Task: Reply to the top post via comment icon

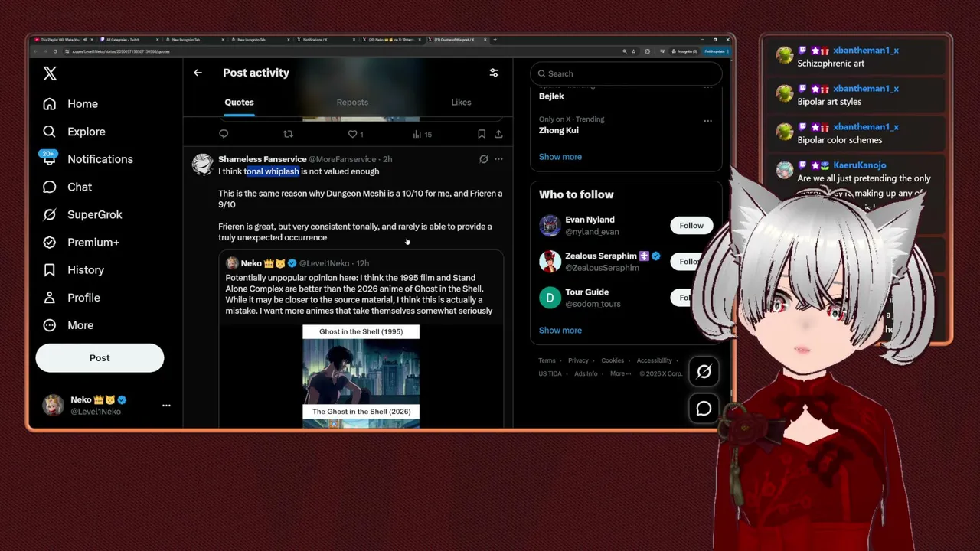Action: (x=224, y=134)
